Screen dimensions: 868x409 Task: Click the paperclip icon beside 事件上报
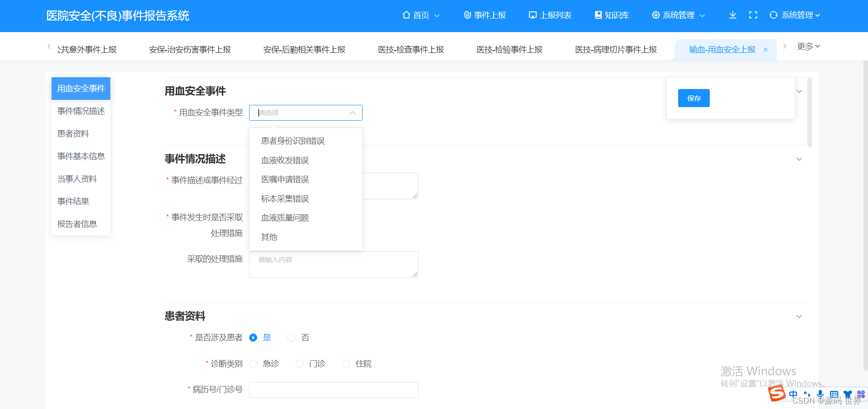tap(467, 15)
